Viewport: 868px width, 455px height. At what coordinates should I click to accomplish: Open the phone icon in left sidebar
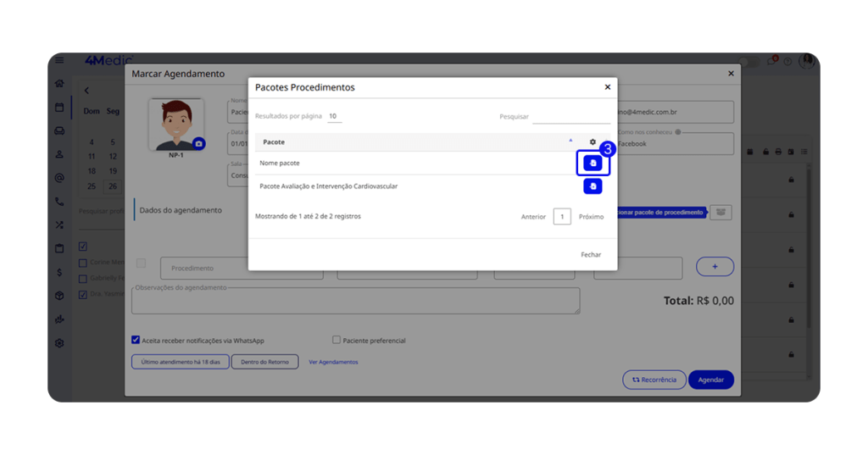[x=59, y=202]
